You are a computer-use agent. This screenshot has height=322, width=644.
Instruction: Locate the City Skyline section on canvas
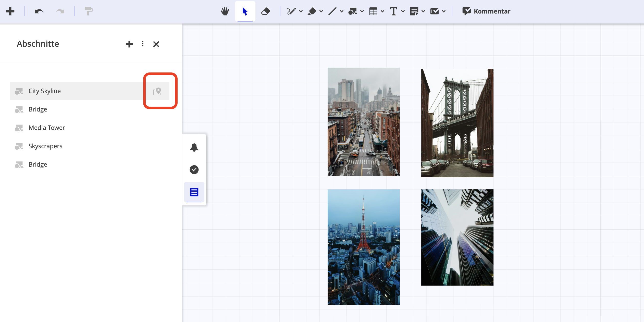[158, 91]
